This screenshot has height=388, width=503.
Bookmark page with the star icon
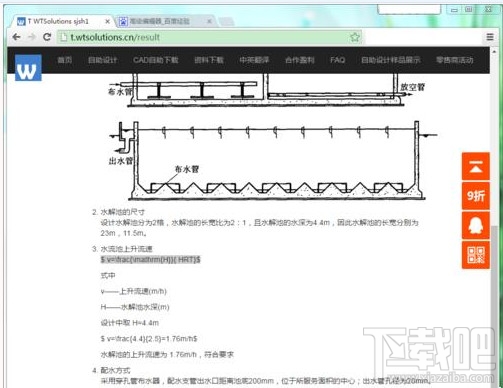(x=355, y=37)
